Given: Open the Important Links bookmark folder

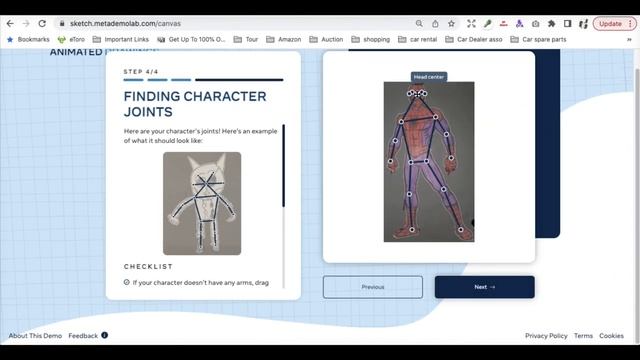Looking at the screenshot, I should click(121, 40).
